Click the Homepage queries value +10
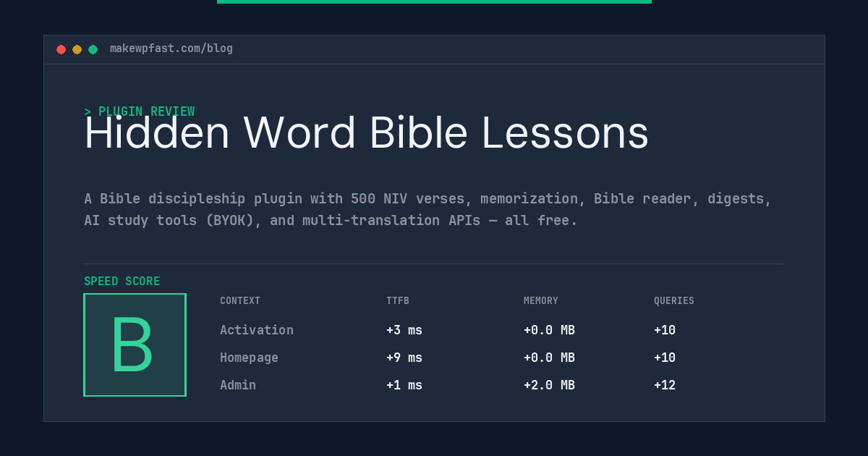The width and height of the screenshot is (868, 456). 665,358
